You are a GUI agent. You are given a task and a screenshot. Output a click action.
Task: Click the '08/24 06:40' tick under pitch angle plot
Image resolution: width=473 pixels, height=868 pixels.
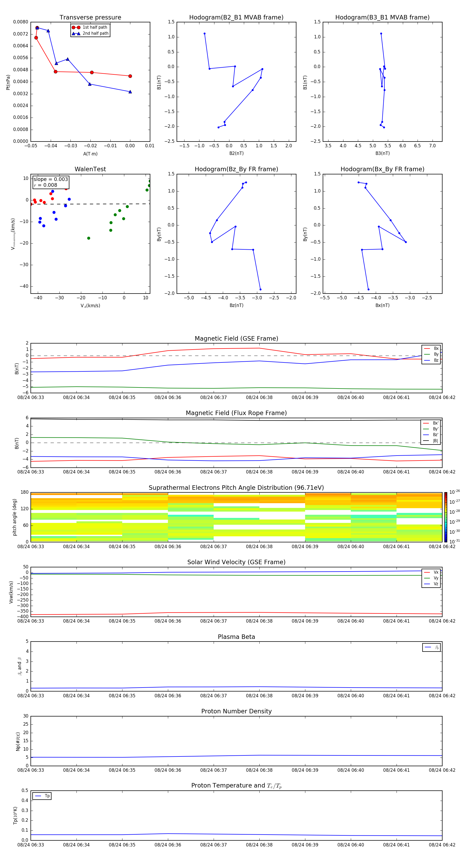351,547
